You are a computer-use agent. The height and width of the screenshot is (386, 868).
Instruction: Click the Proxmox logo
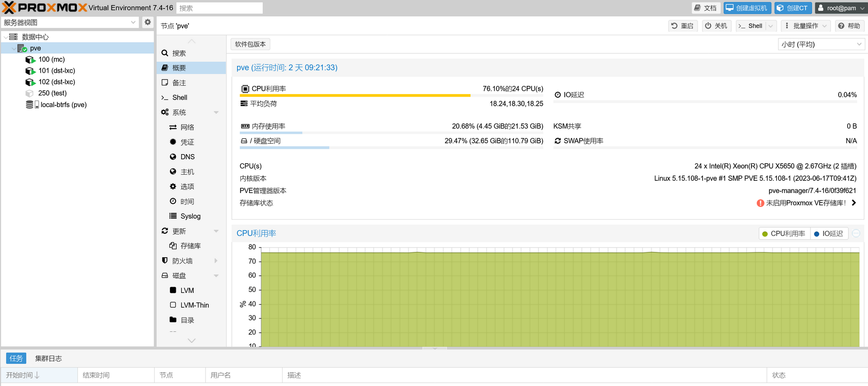pyautogui.click(x=45, y=8)
